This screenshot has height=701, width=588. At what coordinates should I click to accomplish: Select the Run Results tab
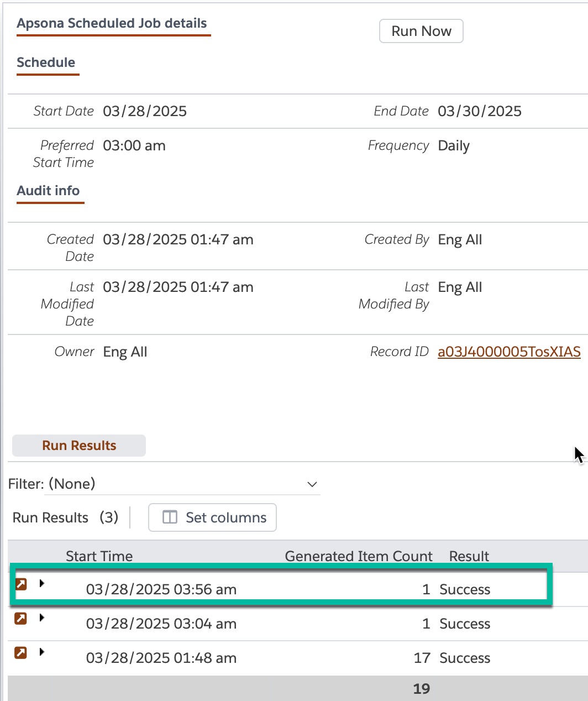click(79, 446)
